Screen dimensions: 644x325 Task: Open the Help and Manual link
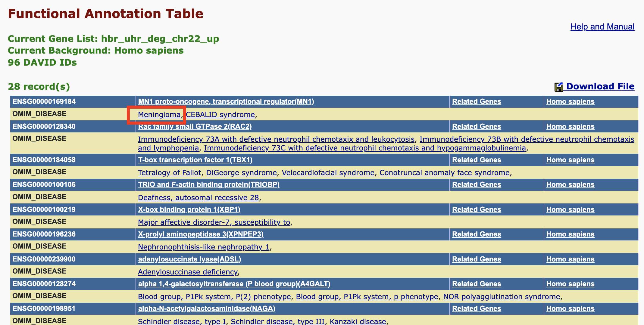[602, 27]
